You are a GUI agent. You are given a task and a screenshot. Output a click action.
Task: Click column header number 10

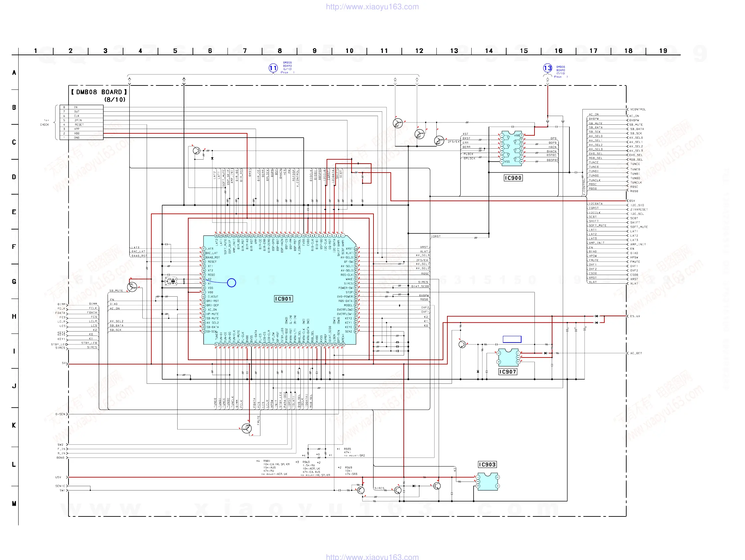[349, 51]
